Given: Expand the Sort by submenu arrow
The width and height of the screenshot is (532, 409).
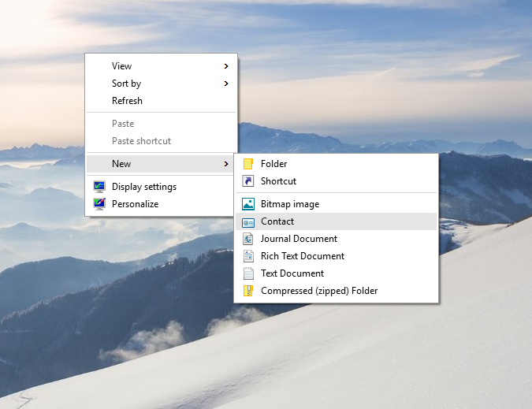Looking at the screenshot, I should pyautogui.click(x=226, y=84).
